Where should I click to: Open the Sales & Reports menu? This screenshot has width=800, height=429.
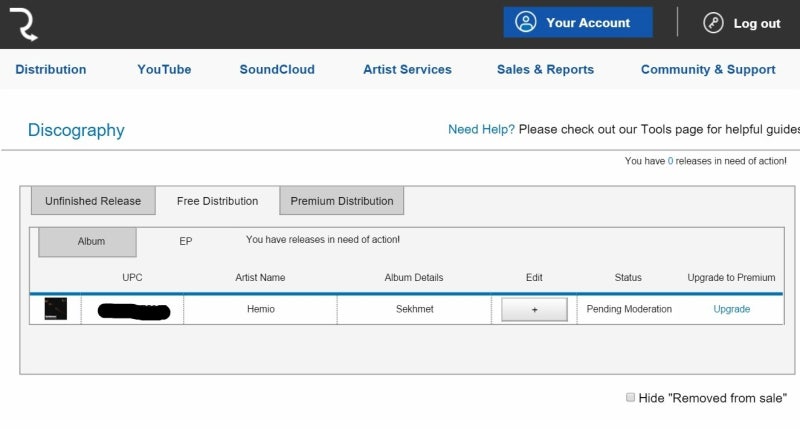coord(545,69)
